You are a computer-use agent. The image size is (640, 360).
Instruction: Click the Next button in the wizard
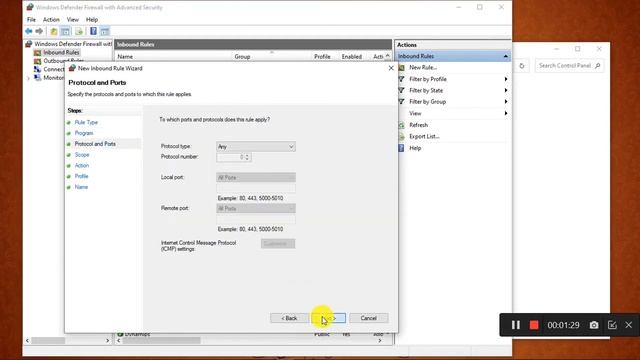click(329, 318)
